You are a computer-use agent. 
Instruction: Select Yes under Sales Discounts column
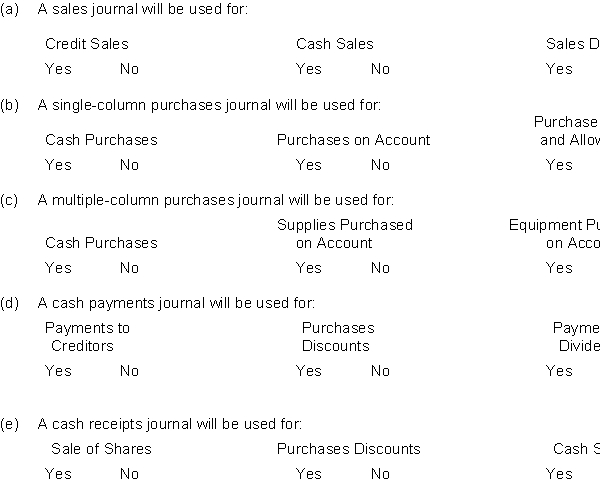click(x=559, y=69)
